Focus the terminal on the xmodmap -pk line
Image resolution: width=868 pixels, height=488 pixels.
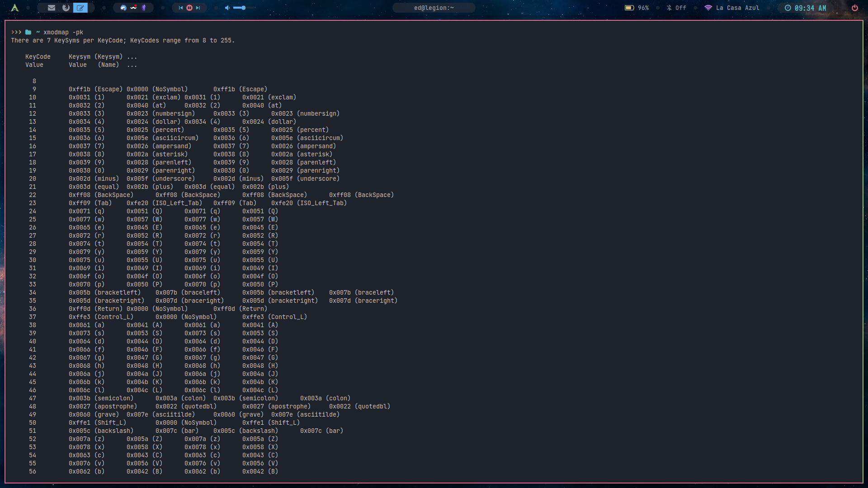point(63,32)
